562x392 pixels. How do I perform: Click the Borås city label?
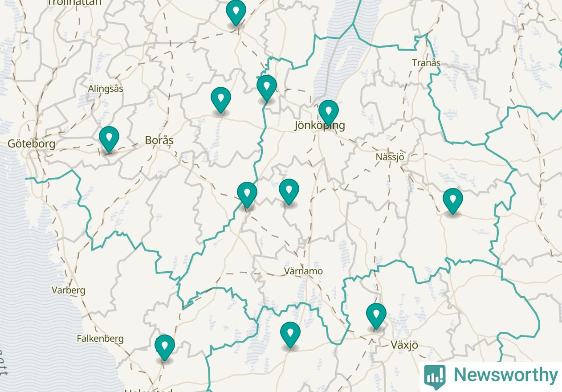159,140
